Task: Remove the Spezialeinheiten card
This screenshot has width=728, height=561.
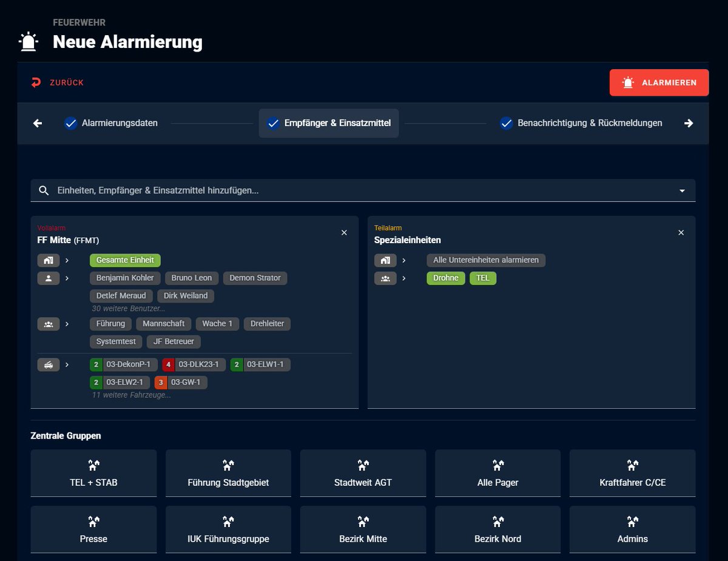Action: coord(681,233)
